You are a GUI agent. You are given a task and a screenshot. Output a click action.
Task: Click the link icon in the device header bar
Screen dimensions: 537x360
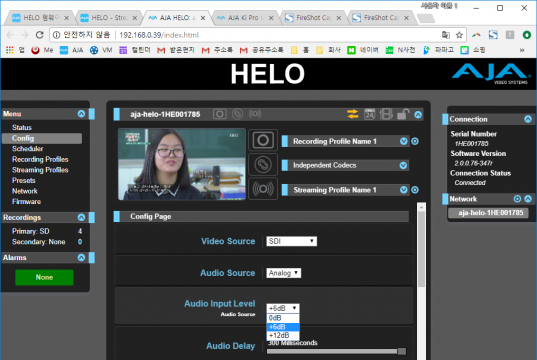click(237, 114)
